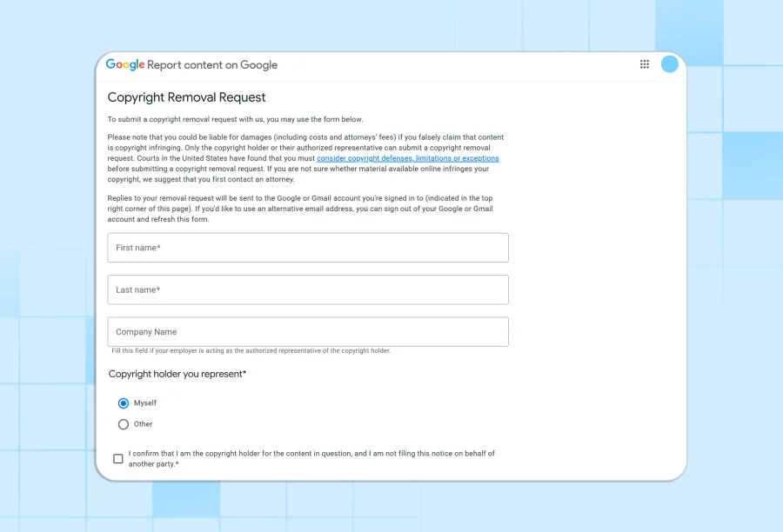Screen dimensions: 783x532
Task: Click the Company Name input field
Action: click(307, 331)
